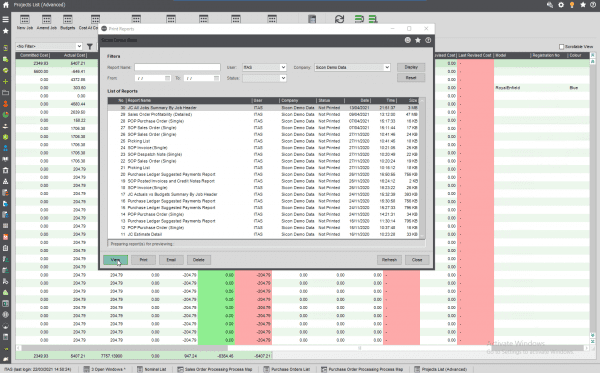Image resolution: width=600 pixels, height=373 pixels.
Task: Expand the Status dropdown in Filters
Action: click(283, 78)
